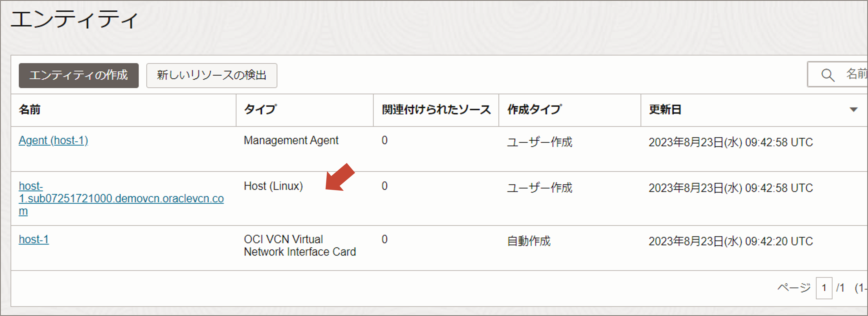Image resolution: width=868 pixels, height=316 pixels.
Task: Click the page number field
Action: pyautogui.click(x=823, y=288)
